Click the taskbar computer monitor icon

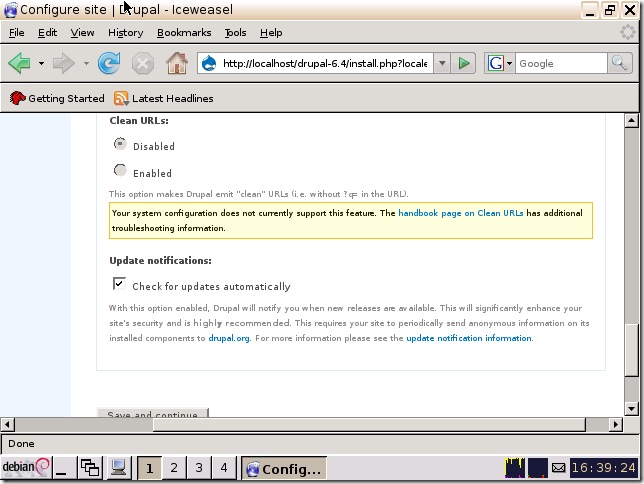click(118, 468)
